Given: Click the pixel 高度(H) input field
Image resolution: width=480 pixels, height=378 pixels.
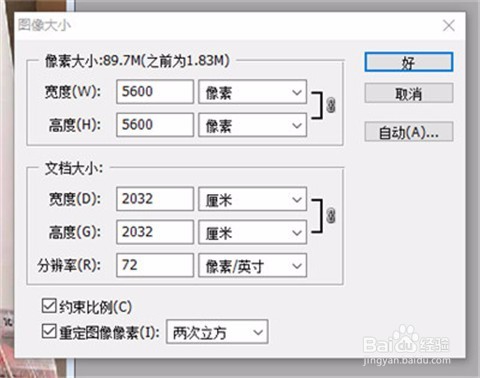Looking at the screenshot, I should click(155, 125).
